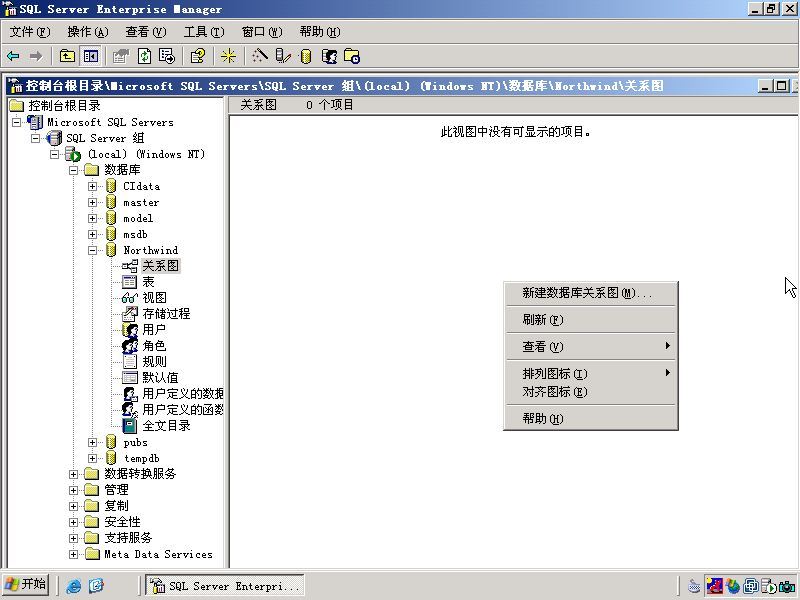800x600 pixels.
Task: Click the Help toolbar icon
Action: tap(197, 56)
